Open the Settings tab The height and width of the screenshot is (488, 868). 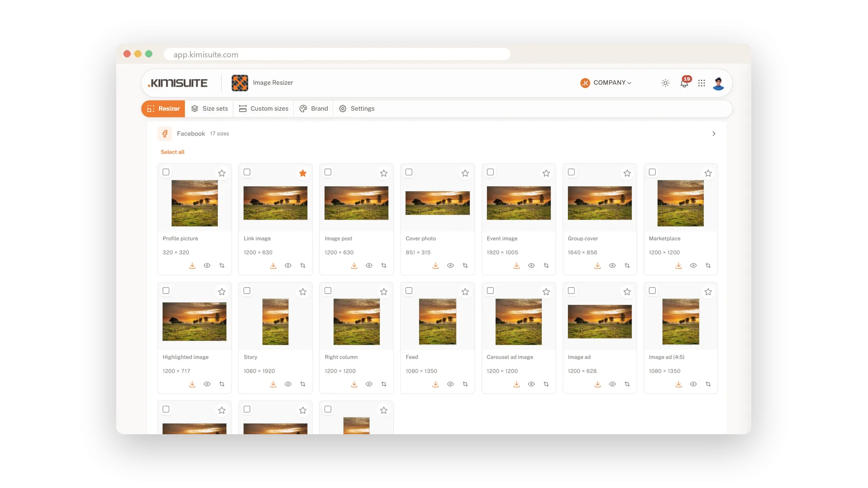click(x=357, y=108)
